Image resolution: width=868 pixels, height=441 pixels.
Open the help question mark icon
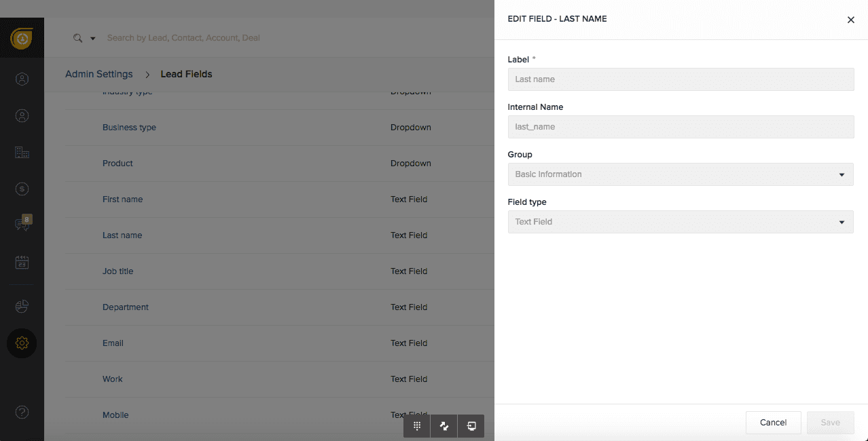click(22, 412)
